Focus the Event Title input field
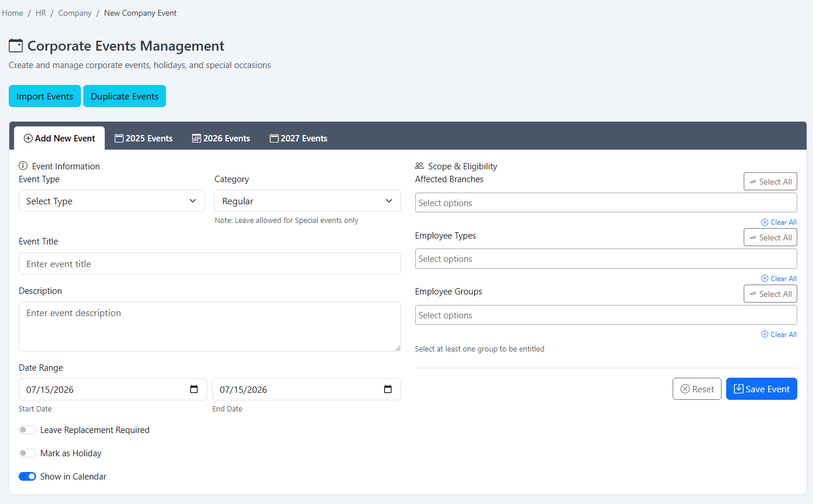This screenshot has width=813, height=504. click(210, 264)
